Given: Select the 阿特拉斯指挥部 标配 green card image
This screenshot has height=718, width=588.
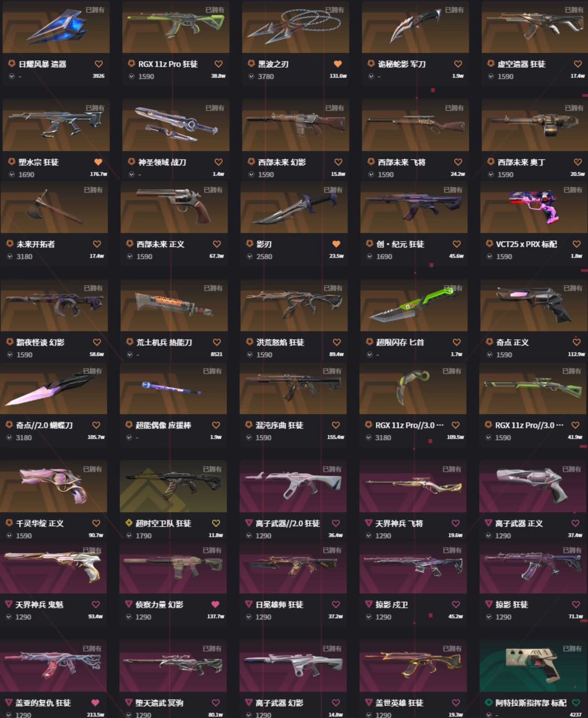Looking at the screenshot, I should pyautogui.click(x=532, y=666).
